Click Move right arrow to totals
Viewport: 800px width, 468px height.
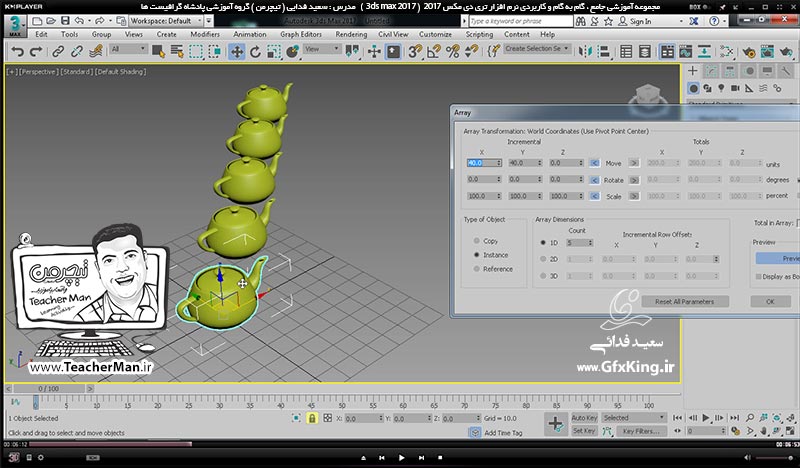tap(634, 163)
